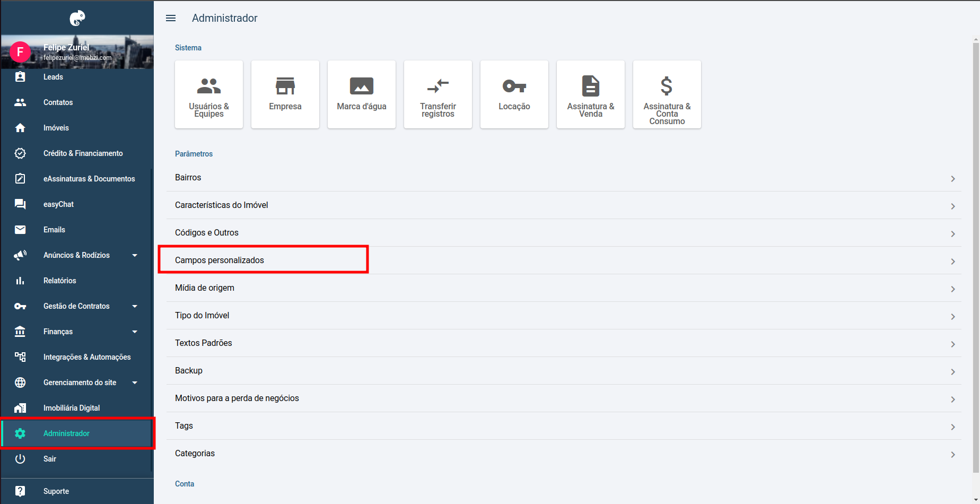This screenshot has width=980, height=504.
Task: Expand Gerenciamento do site dropdown arrow
Action: click(135, 383)
